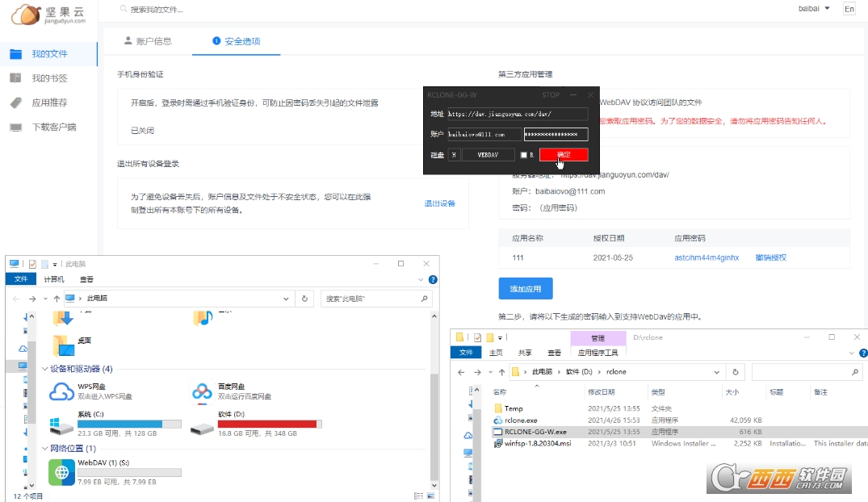
Task: Toggle the R checkbox in RCLONE-GG-W
Action: (524, 154)
